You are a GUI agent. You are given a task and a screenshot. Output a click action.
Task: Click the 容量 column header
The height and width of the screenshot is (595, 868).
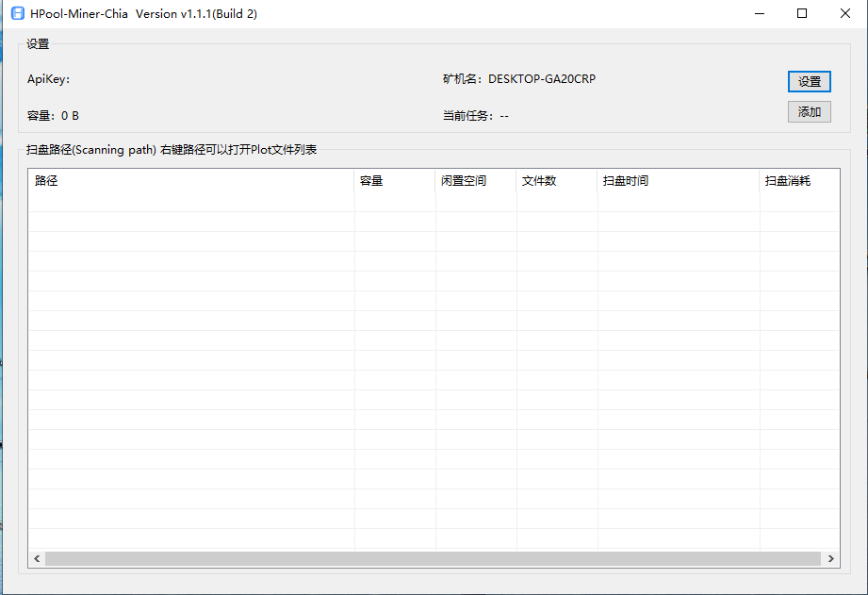[x=395, y=181]
